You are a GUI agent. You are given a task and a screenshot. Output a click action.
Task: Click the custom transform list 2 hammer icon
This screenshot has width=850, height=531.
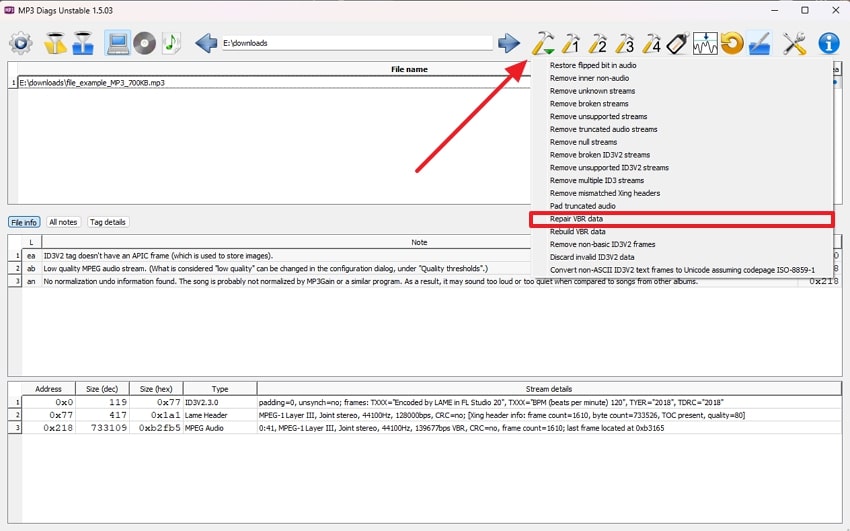[x=598, y=43]
